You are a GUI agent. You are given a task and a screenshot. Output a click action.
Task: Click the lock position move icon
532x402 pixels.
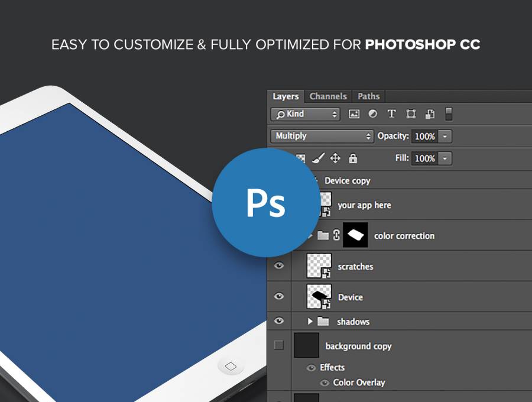point(335,158)
